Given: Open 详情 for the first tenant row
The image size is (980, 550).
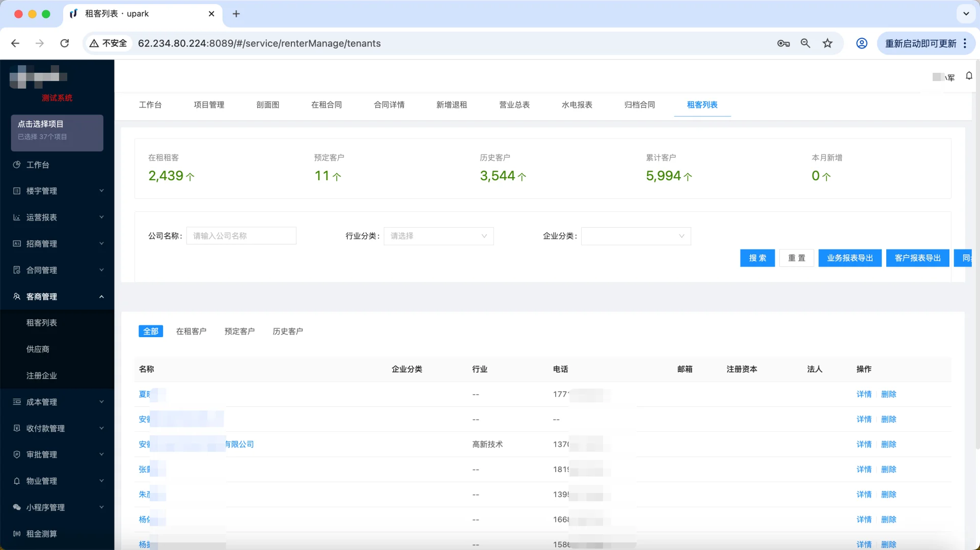Looking at the screenshot, I should coord(864,394).
